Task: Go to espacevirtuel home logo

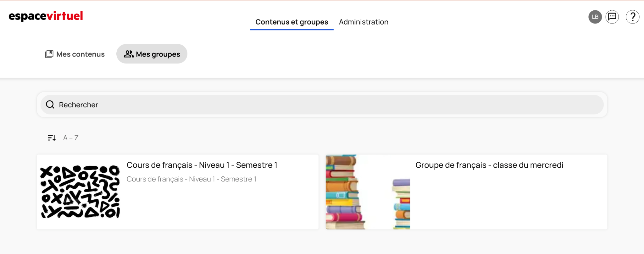Action: [x=46, y=16]
